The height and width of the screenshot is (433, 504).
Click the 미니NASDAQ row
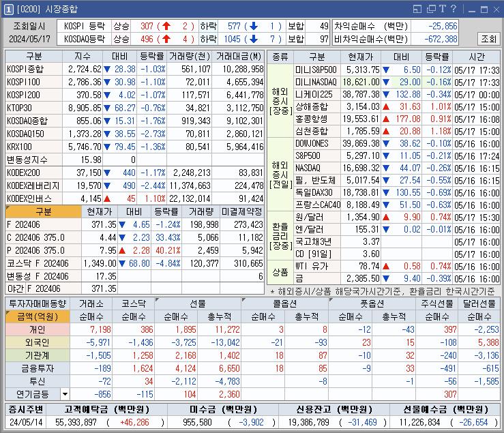(397, 82)
